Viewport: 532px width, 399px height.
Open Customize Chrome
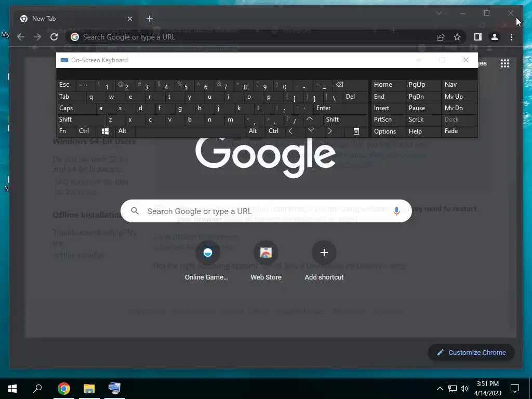tap(472, 353)
